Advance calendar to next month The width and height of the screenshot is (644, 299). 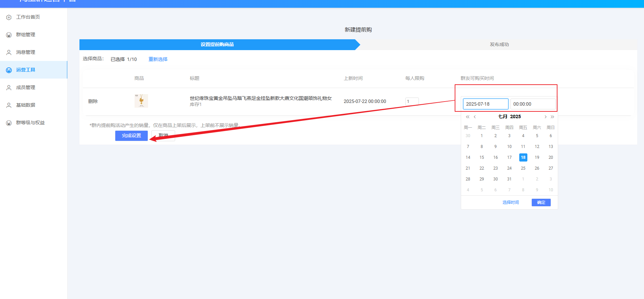coord(545,117)
